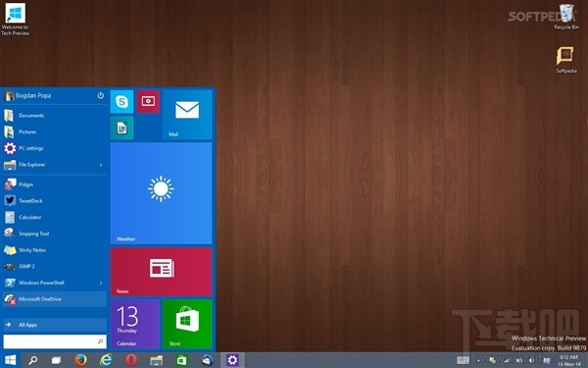Viewport: 588px width, 368px height.
Task: Click the power button beside Bogdan Popa
Action: pos(101,95)
